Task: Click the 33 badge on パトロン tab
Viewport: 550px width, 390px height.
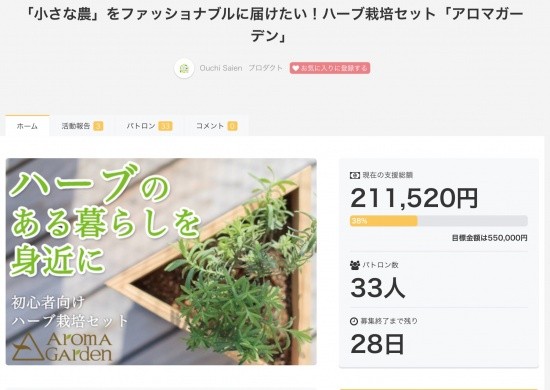Action: [x=165, y=126]
